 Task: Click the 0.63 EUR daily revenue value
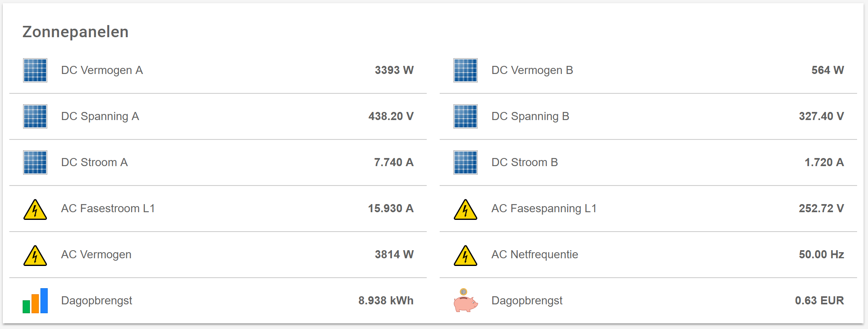tap(819, 301)
